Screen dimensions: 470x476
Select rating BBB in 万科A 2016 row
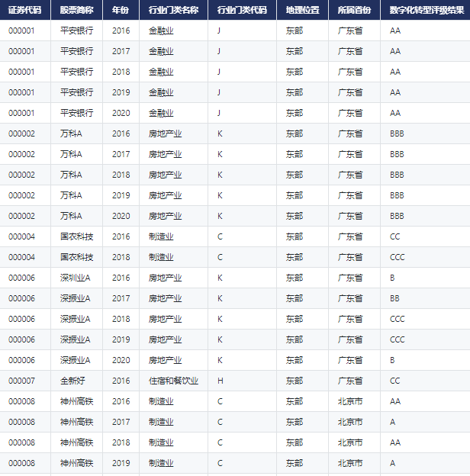(x=397, y=133)
